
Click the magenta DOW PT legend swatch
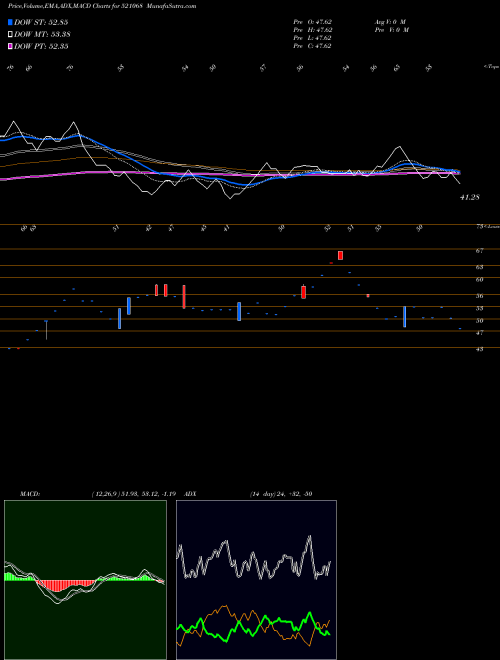tap(10, 46)
